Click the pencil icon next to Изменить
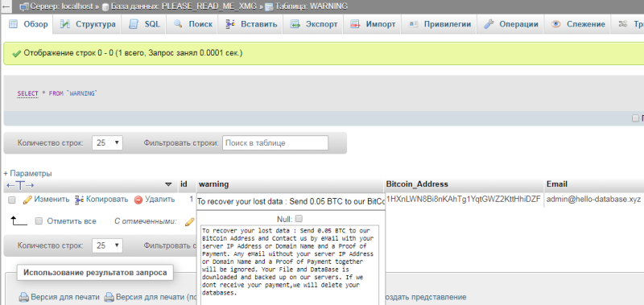The height and width of the screenshot is (305, 644). click(27, 200)
